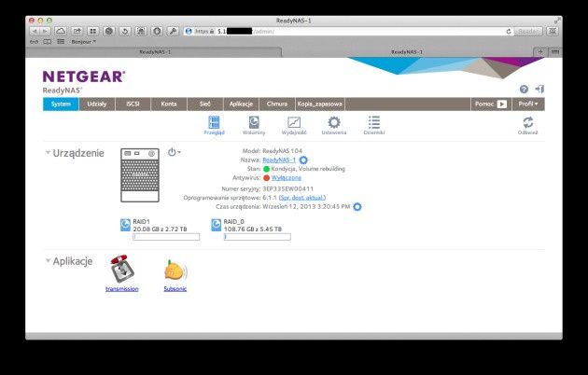Click the red Antywirus status indicator
The width and height of the screenshot is (588, 375).
pyautogui.click(x=267, y=178)
